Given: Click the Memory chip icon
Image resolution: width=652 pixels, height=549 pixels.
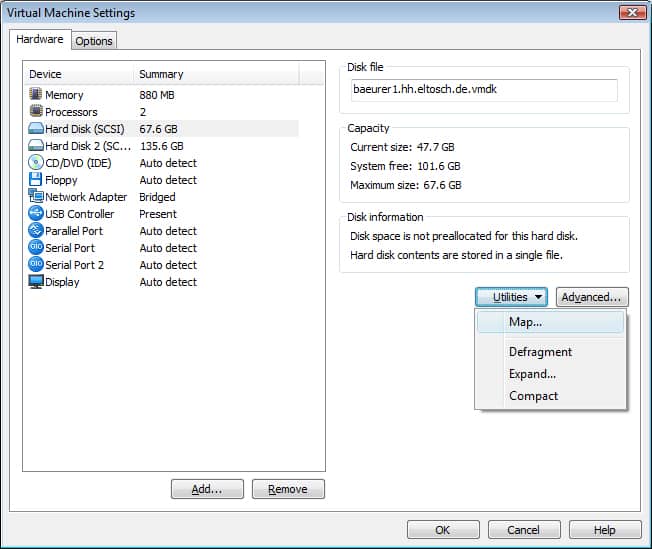Looking at the screenshot, I should click(36, 94).
